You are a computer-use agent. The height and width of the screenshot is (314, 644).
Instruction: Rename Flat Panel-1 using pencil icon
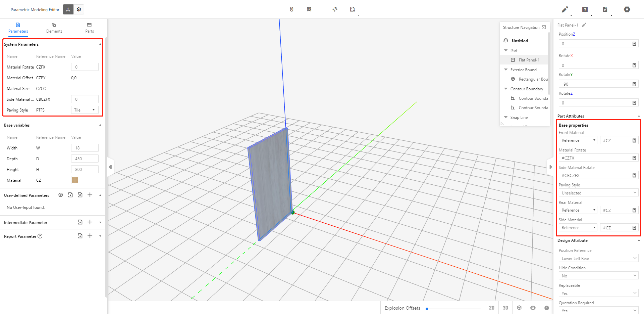(584, 25)
